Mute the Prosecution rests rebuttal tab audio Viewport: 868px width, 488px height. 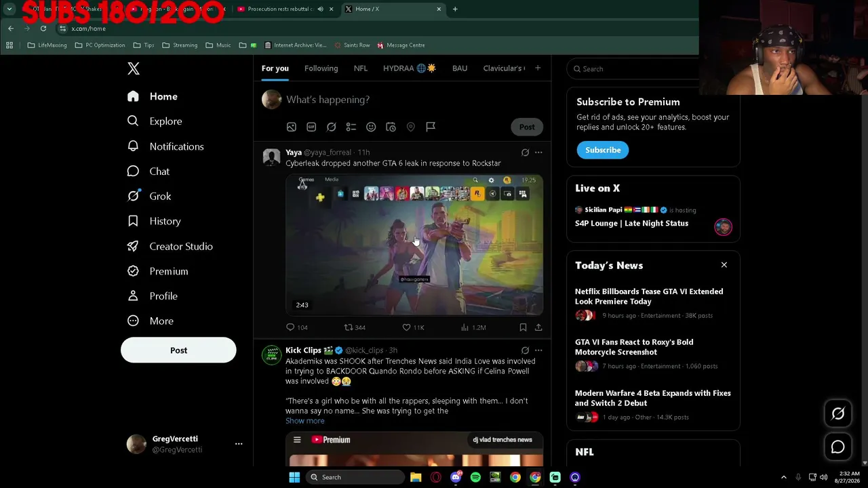tap(321, 9)
